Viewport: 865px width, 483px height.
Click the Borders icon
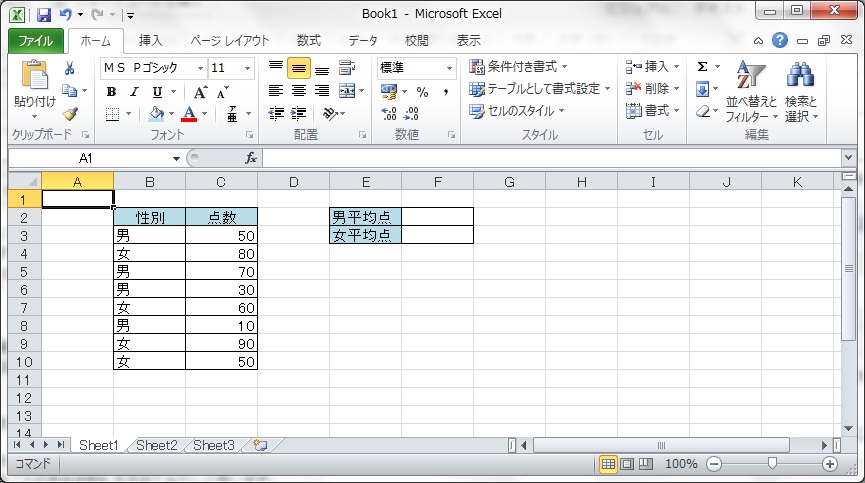coord(112,114)
